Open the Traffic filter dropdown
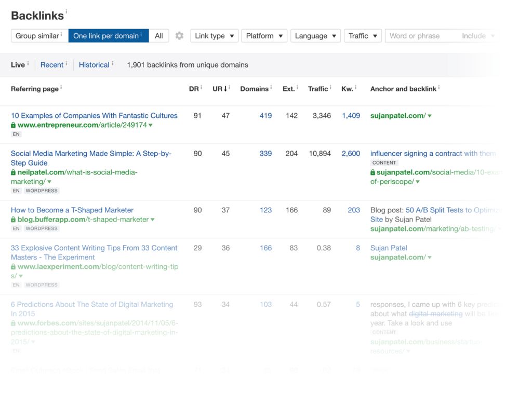Viewport: 532px width, 395px height. pos(363,36)
